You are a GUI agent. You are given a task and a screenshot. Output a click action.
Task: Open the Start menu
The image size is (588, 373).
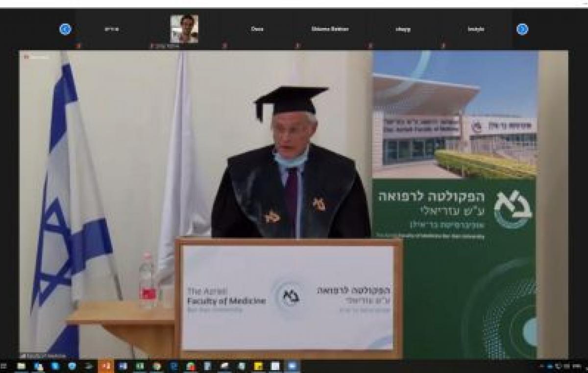[x=5, y=367]
